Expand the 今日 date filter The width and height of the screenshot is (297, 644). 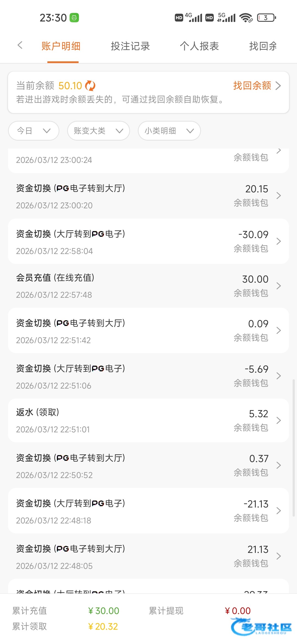pyautogui.click(x=34, y=131)
